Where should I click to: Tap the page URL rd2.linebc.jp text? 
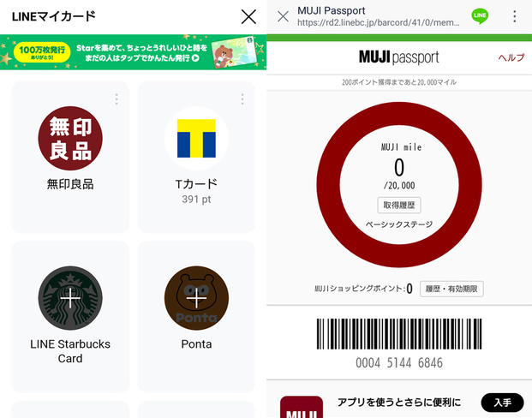coord(379,23)
